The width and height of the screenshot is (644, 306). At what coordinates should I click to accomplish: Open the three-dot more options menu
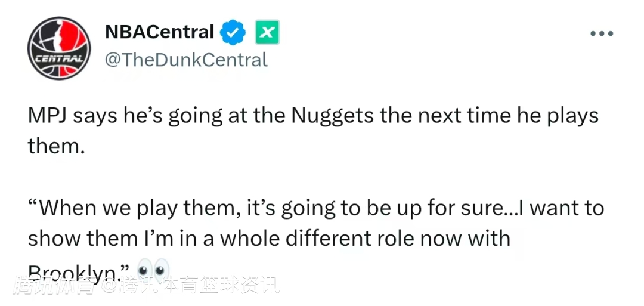point(602,33)
